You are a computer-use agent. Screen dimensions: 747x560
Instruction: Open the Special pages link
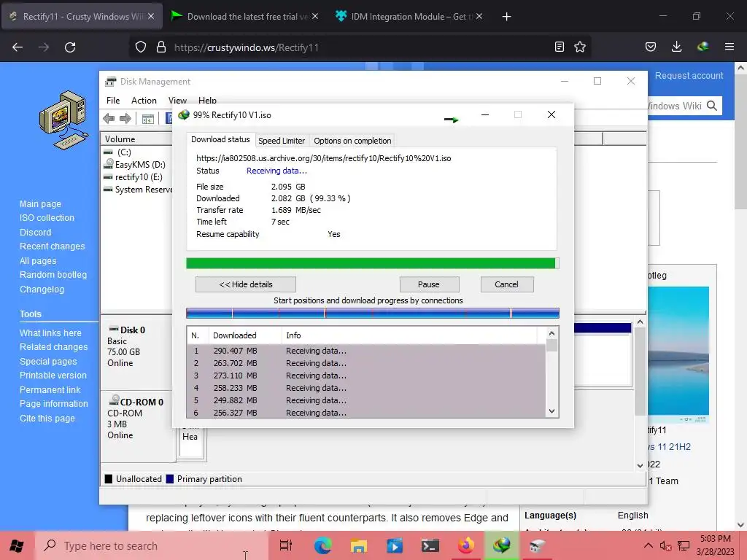[x=48, y=362]
